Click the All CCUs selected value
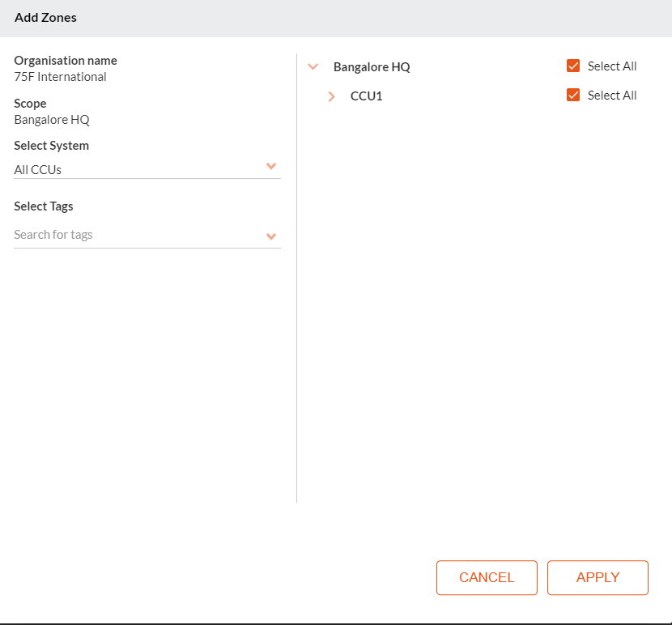The width and height of the screenshot is (672, 625). 38,170
